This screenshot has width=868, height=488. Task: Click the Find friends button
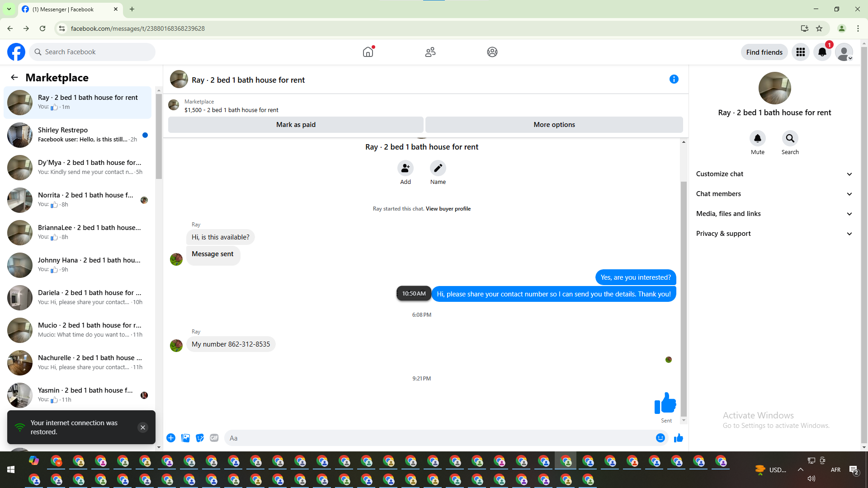tap(764, 52)
